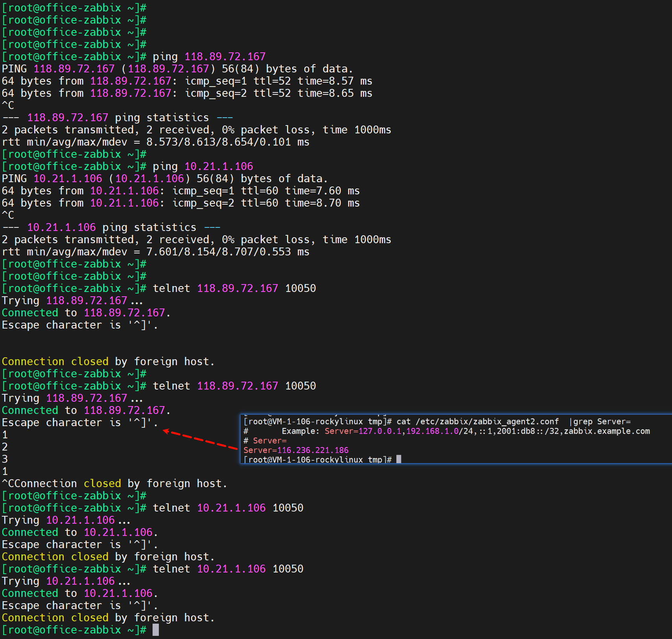Select the rtt line showing 7.601/8.154 values
Screen dimensions: 672x639
click(x=155, y=252)
